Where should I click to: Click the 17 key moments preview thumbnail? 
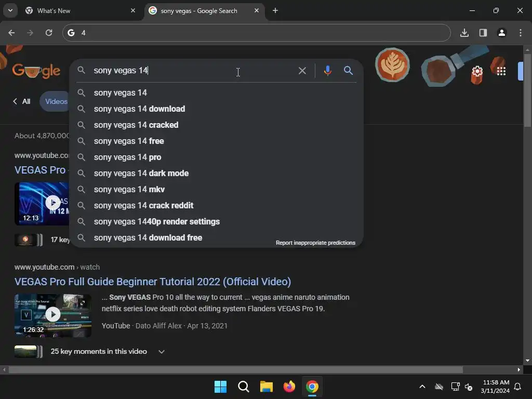pos(29,240)
